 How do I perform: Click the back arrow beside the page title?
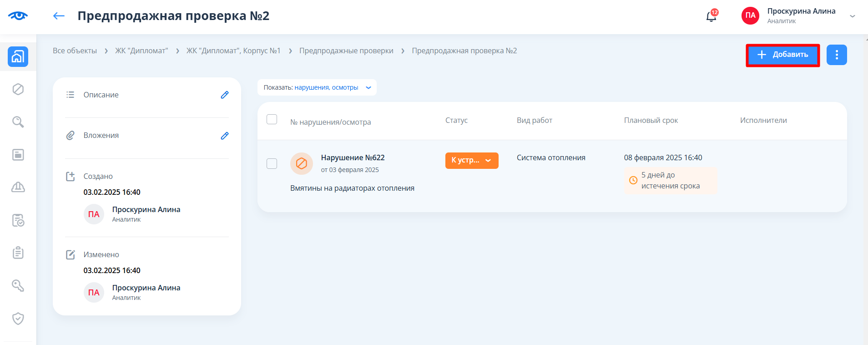(x=59, y=16)
